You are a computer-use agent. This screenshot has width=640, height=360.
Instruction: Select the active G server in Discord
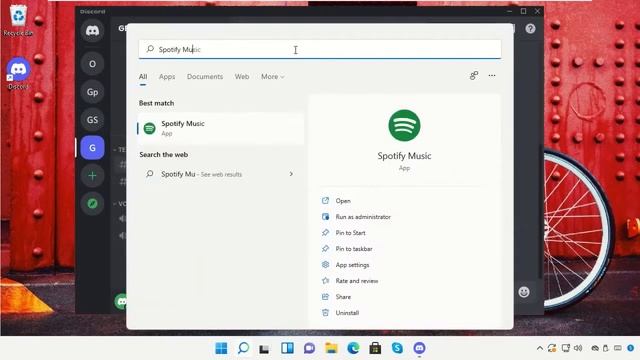pyautogui.click(x=92, y=147)
